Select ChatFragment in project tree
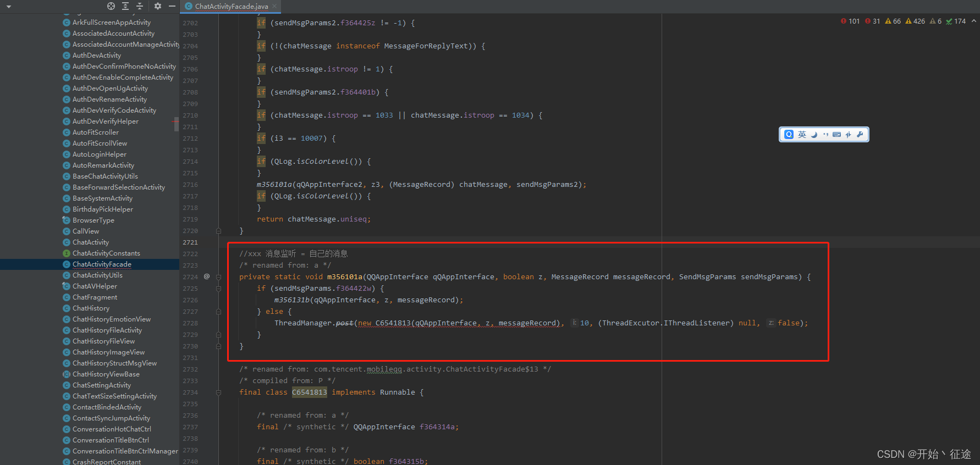 (x=95, y=297)
